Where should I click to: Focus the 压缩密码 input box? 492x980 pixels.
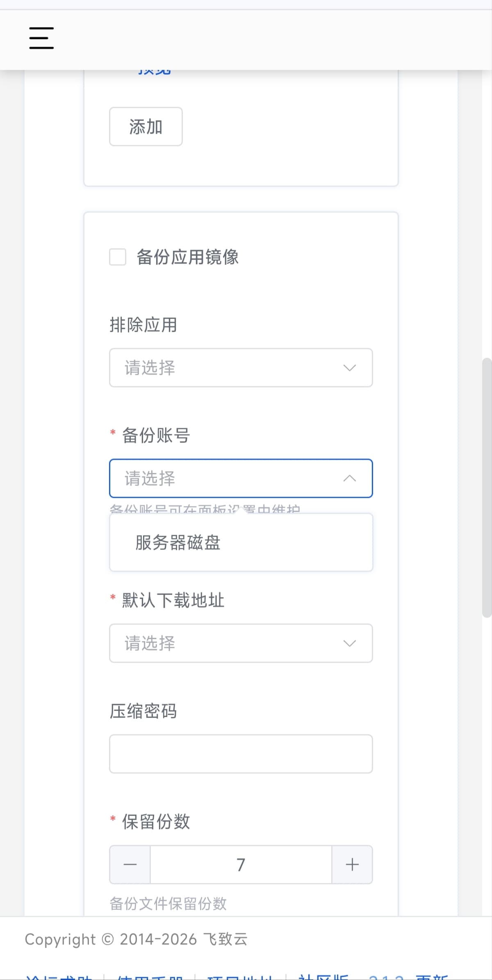[241, 754]
